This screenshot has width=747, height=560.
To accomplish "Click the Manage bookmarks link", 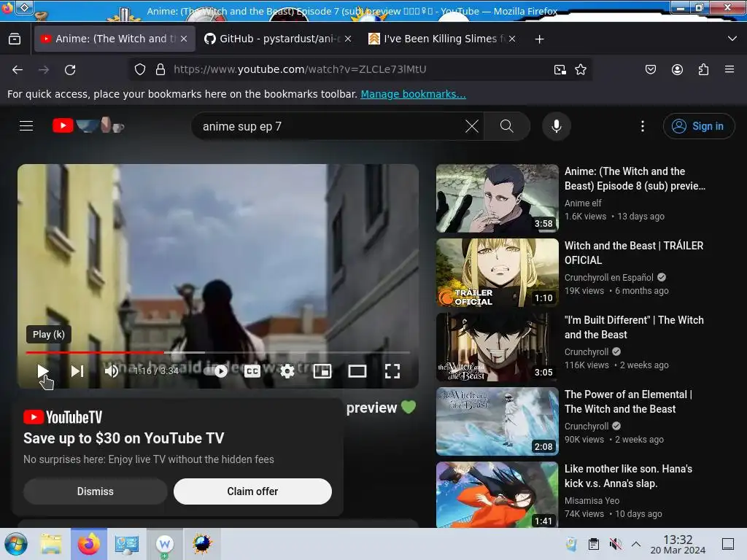I will 413,94.
